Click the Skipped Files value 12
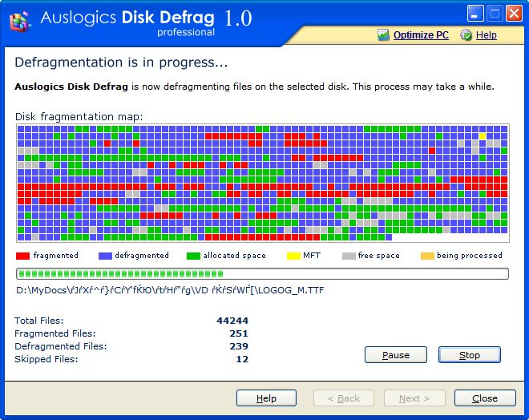The width and height of the screenshot is (529, 420). point(242,359)
